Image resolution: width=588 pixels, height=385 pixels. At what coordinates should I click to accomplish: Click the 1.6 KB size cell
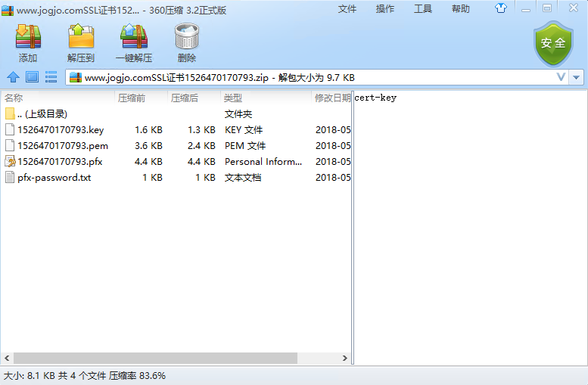click(x=148, y=129)
